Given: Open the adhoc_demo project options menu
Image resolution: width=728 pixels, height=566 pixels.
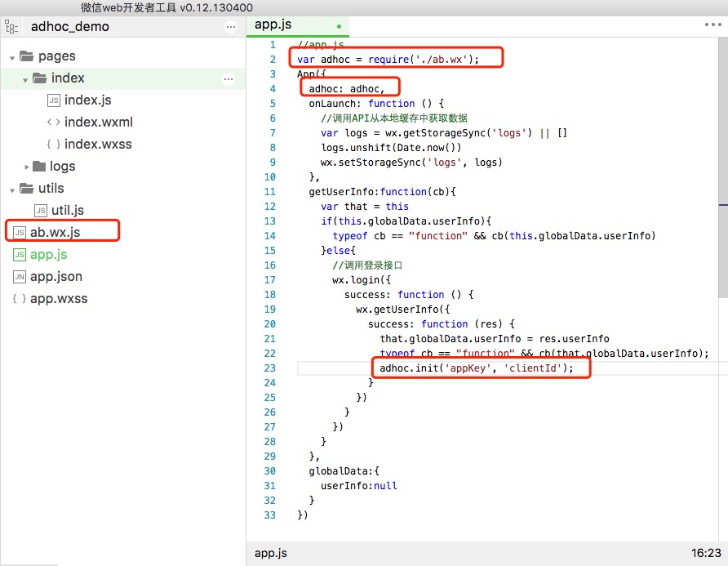Looking at the screenshot, I should tap(231, 27).
